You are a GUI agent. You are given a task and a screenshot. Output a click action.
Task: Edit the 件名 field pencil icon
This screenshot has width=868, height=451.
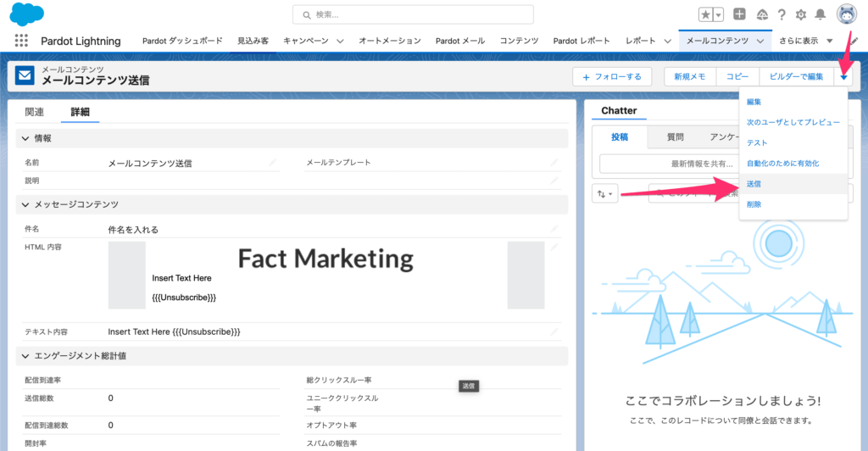[554, 229]
